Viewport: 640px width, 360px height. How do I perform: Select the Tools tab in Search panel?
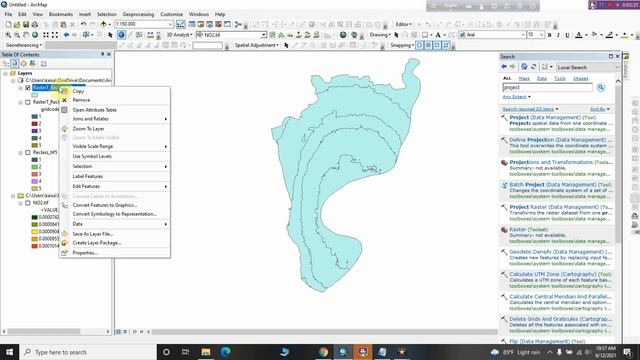coord(560,78)
